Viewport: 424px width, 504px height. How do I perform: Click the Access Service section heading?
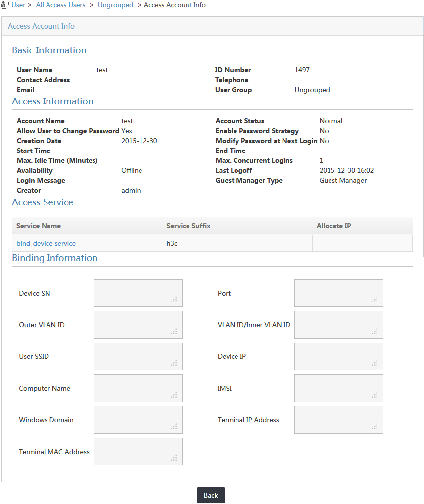[43, 202]
